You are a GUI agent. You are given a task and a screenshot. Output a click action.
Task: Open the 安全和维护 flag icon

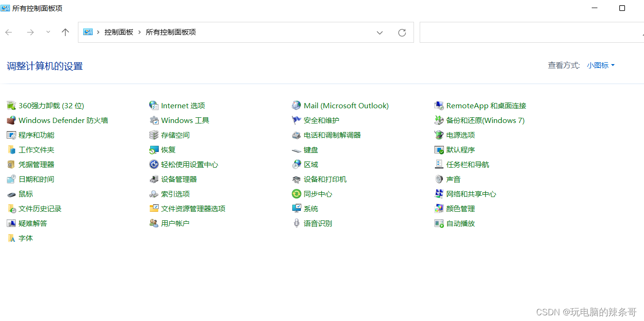tap(297, 120)
